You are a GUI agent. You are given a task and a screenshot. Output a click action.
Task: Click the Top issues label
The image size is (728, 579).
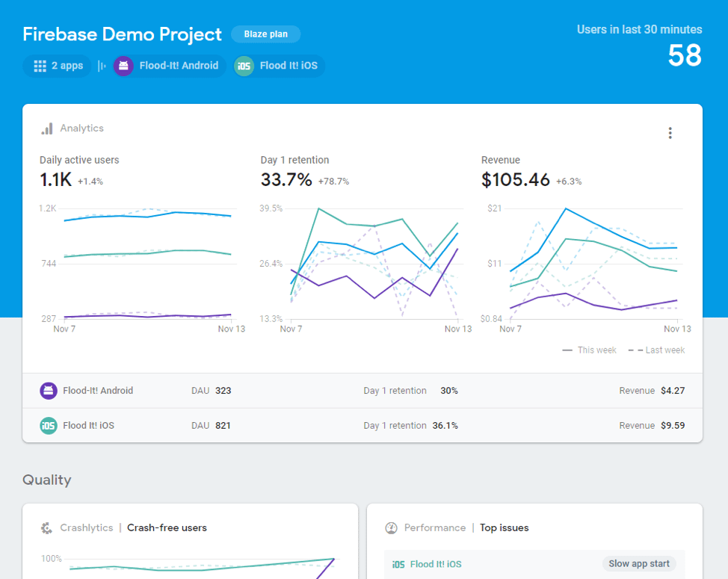(505, 528)
